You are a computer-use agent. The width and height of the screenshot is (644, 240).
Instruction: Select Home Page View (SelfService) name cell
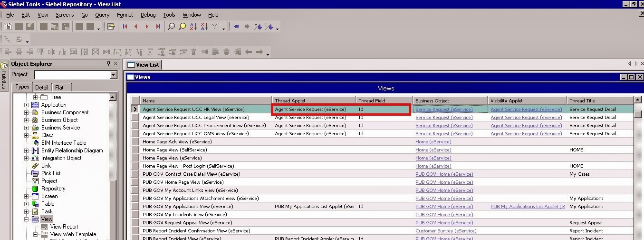pos(206,150)
